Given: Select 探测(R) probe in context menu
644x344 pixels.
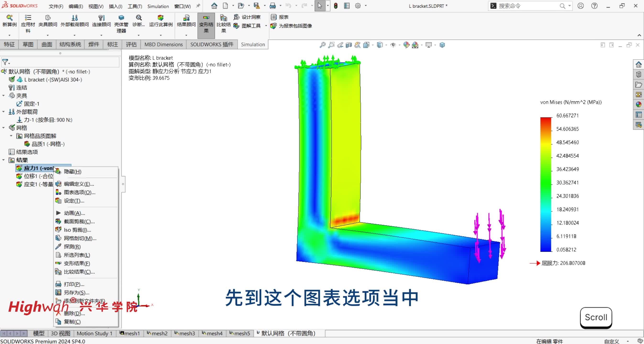Looking at the screenshot, I should click(72, 247).
